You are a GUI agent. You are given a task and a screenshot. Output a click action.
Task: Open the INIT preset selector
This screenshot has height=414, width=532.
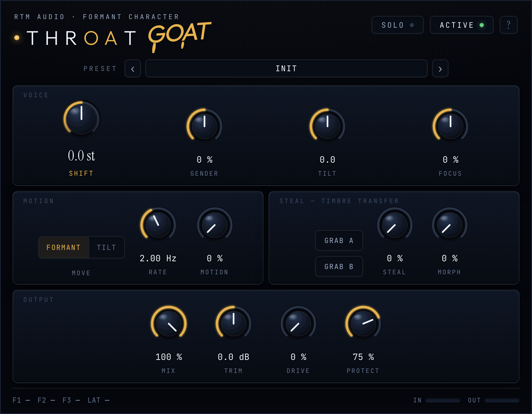[x=286, y=68]
